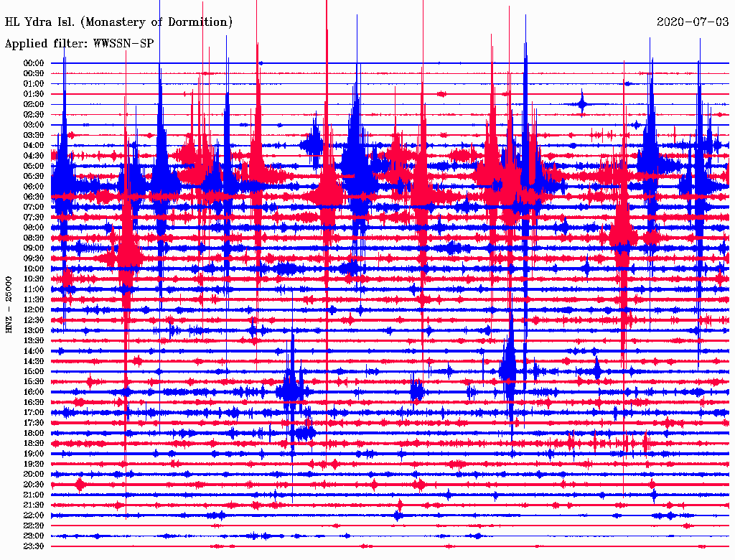
Task: Select the 11:30 time label
Action: point(34,299)
